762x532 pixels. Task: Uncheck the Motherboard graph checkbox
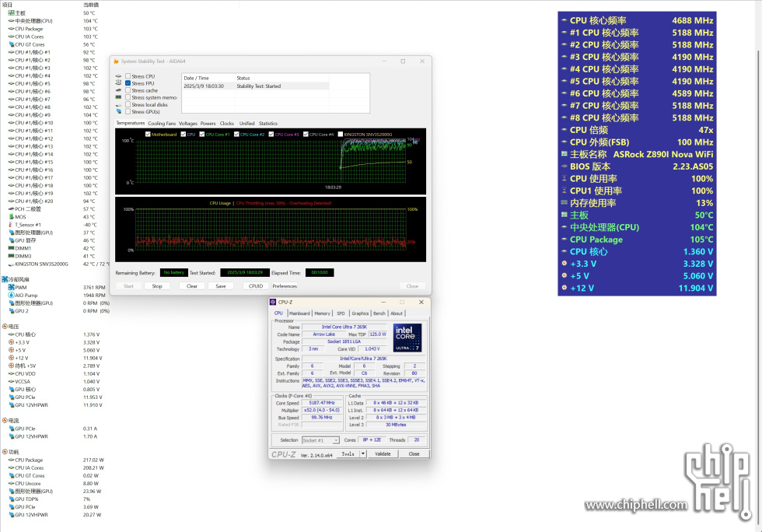[x=148, y=135]
